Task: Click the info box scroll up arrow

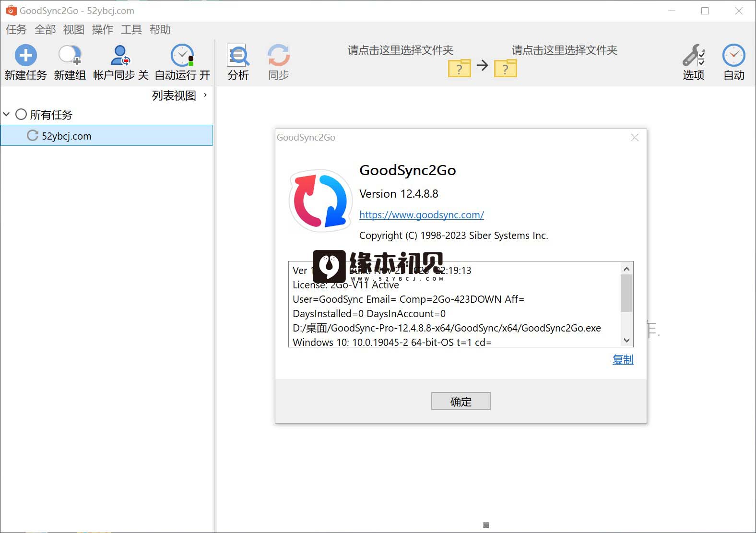Action: coord(626,269)
